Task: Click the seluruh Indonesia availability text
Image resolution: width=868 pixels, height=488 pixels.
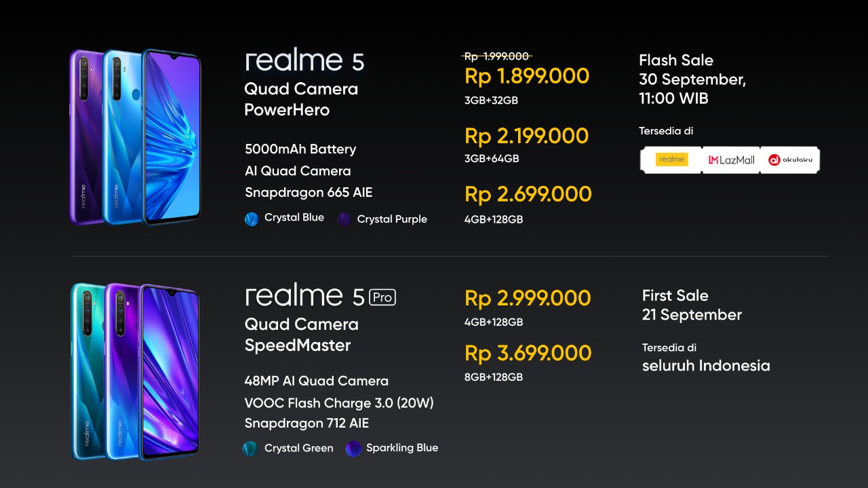Action: (706, 365)
